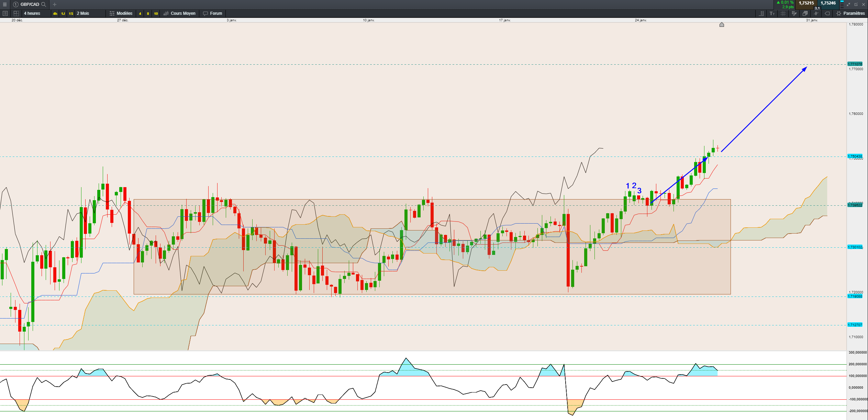
Task: Search instrument with the magnifier icon
Action: pos(44,4)
